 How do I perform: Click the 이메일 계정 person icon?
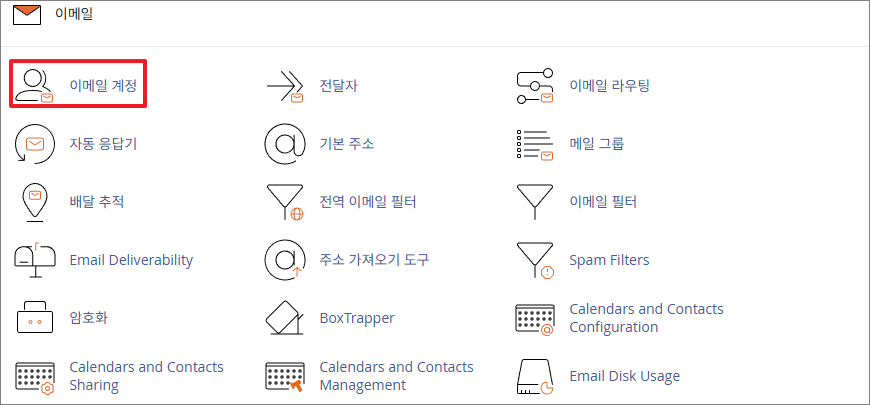click(34, 86)
